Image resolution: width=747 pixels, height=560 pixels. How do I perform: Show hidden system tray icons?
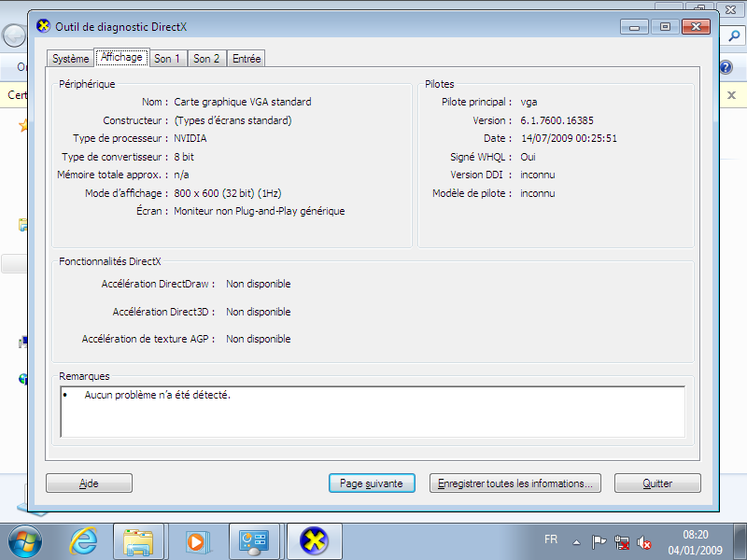(x=577, y=541)
